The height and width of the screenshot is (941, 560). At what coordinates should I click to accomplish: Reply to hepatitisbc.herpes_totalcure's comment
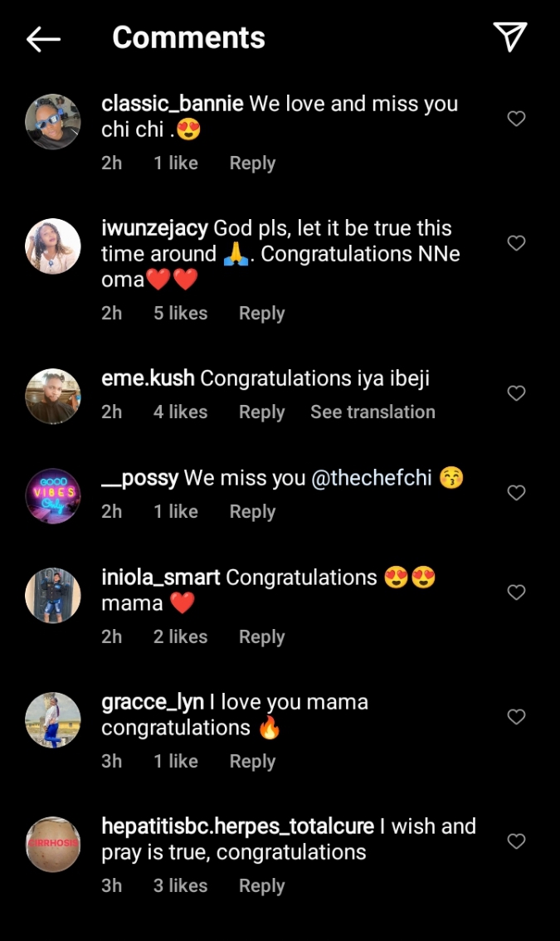pyautogui.click(x=261, y=885)
